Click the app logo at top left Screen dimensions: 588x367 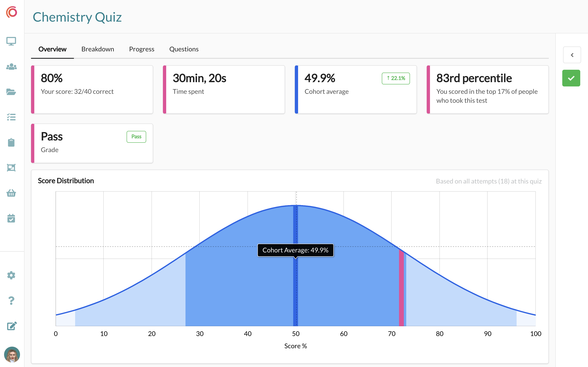click(12, 12)
